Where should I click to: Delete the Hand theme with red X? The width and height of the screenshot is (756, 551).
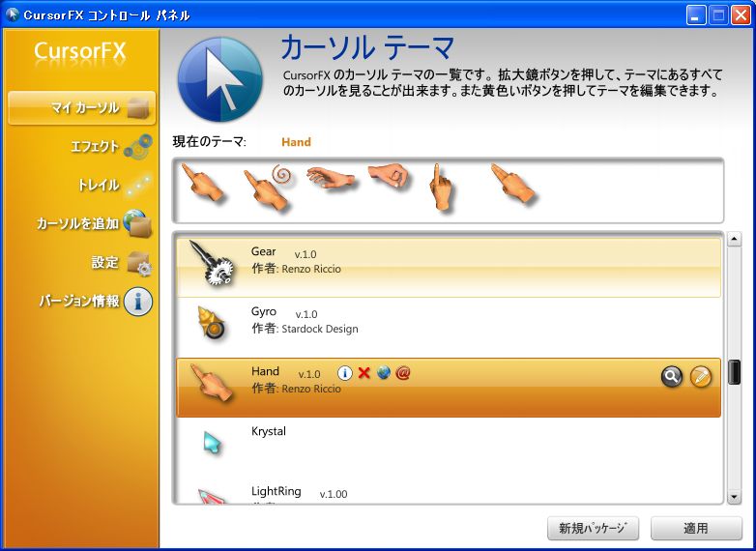(x=364, y=372)
